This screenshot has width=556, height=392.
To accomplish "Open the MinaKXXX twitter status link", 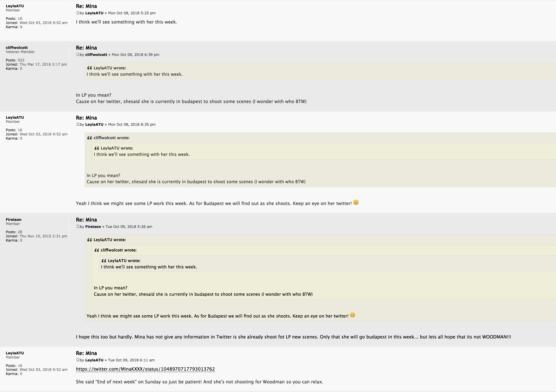I will 145,369.
